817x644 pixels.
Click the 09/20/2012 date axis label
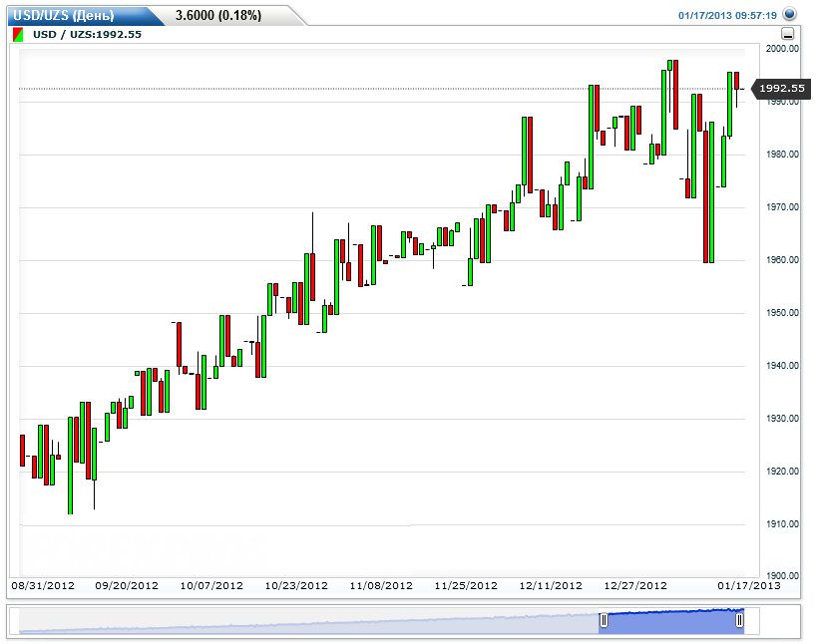(x=127, y=586)
